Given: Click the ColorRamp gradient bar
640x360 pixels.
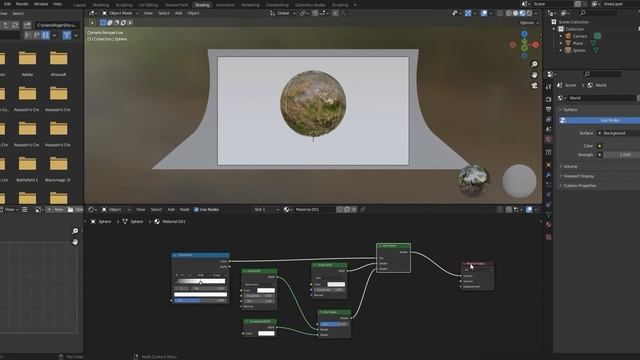Looking at the screenshot, I should point(200,281).
